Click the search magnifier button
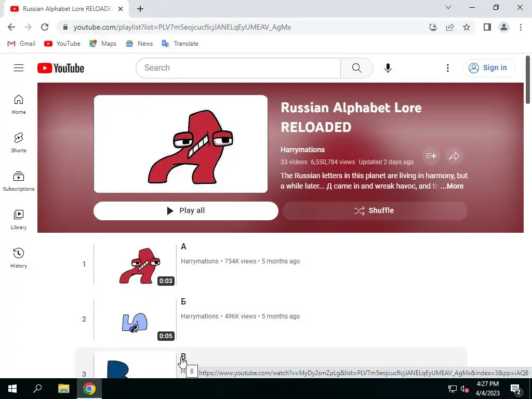The image size is (532, 399). click(x=356, y=68)
